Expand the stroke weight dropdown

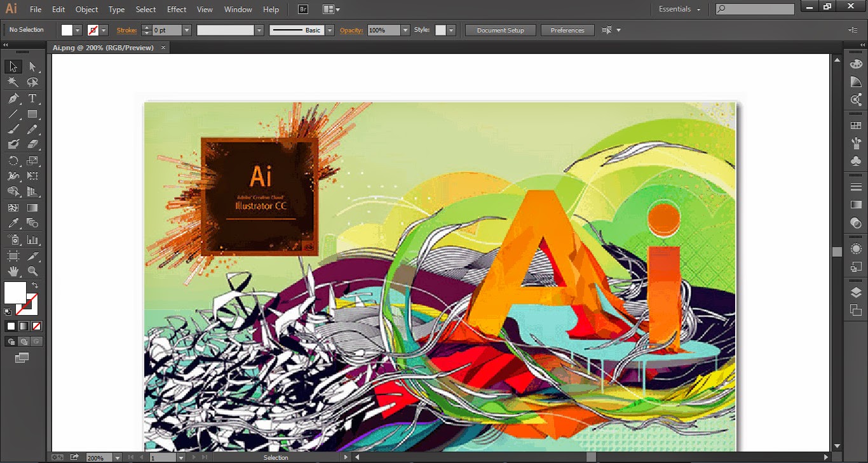tap(187, 30)
